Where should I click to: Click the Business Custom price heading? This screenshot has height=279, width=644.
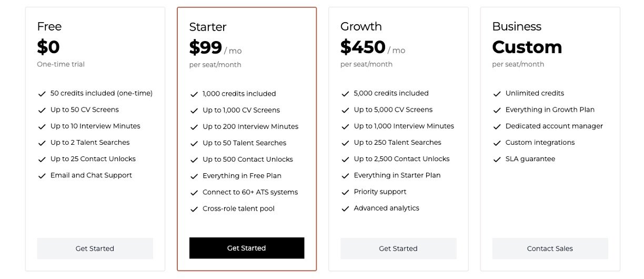pos(527,47)
